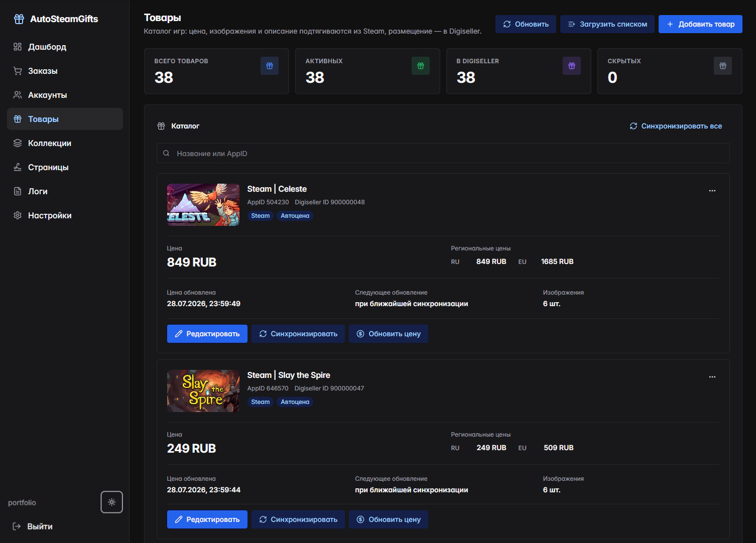Click the Настройки gear icon

18,215
